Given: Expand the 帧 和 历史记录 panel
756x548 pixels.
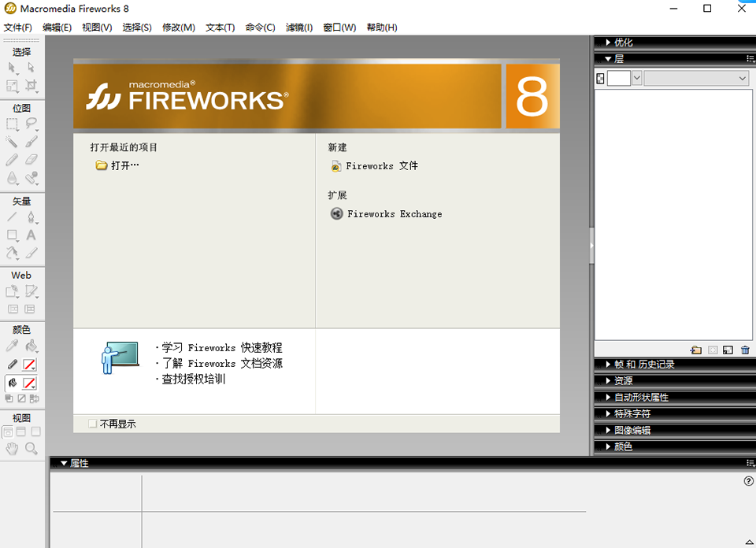Looking at the screenshot, I should (643, 364).
